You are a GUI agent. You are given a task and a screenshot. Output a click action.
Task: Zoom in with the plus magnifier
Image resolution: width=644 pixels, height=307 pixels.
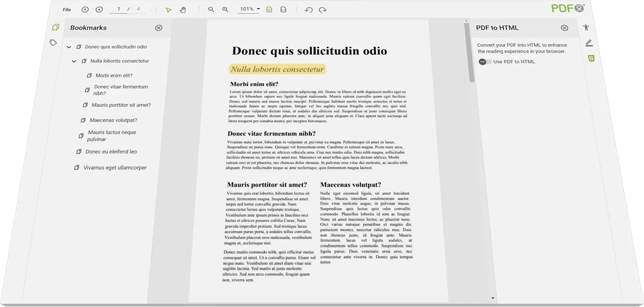click(x=225, y=10)
